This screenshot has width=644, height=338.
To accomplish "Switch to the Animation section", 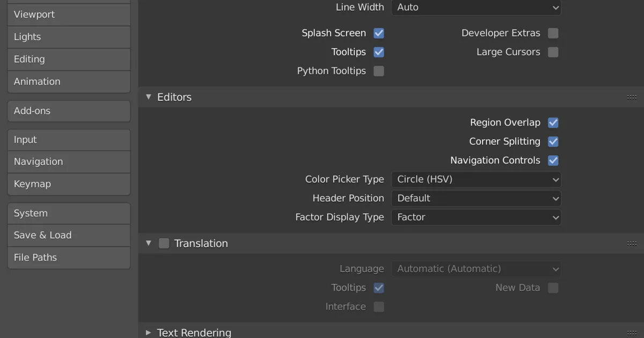I will (x=69, y=82).
